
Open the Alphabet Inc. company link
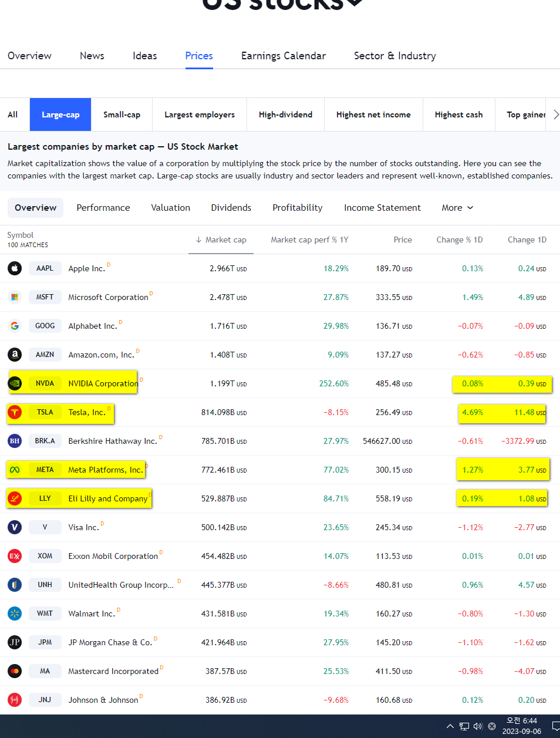[x=93, y=326]
